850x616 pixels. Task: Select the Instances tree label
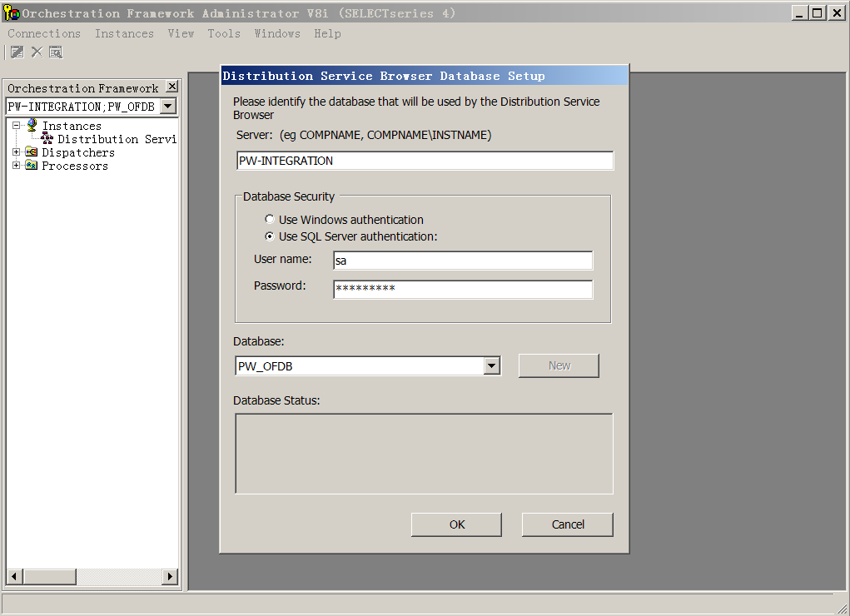tap(72, 126)
